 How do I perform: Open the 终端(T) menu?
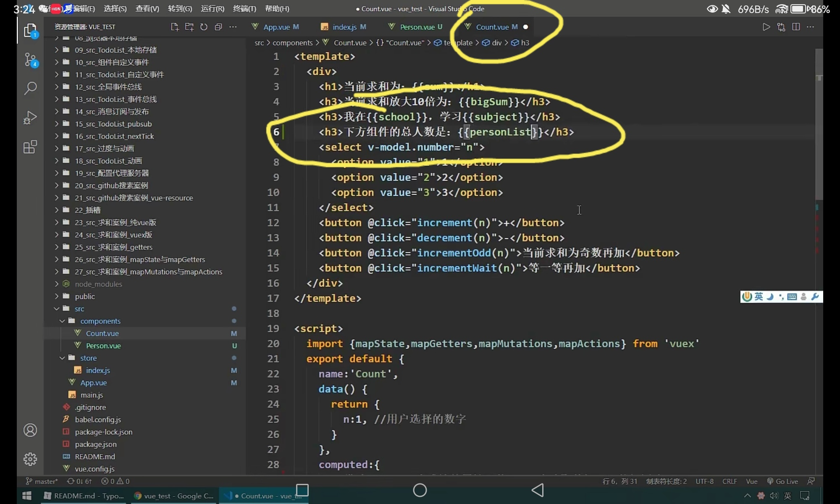[244, 9]
